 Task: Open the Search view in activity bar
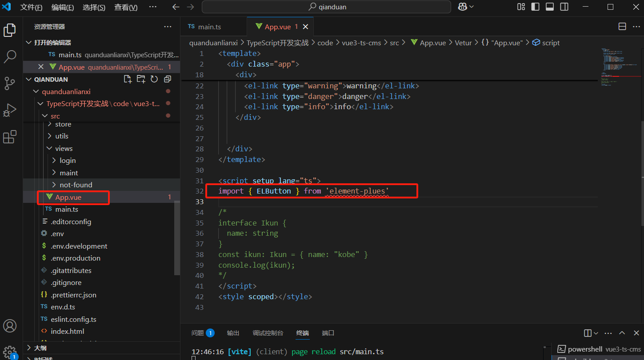coord(10,56)
